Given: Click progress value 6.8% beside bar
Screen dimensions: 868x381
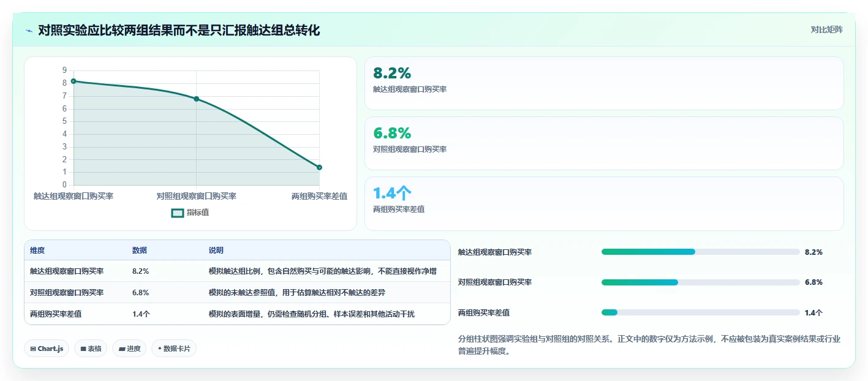Looking at the screenshot, I should click(x=813, y=282).
